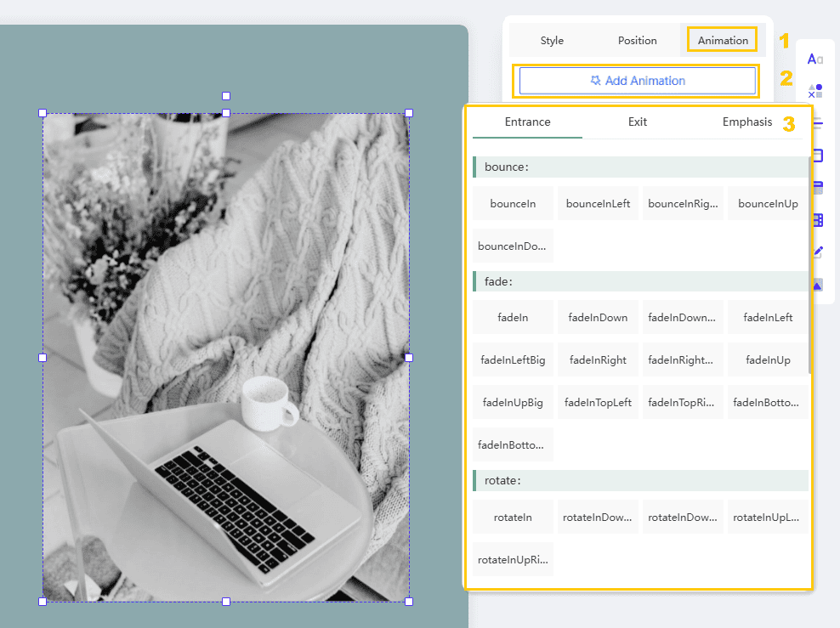Click the animation list scrollbar
Viewport: 840px width, 628px height.
coord(809,263)
